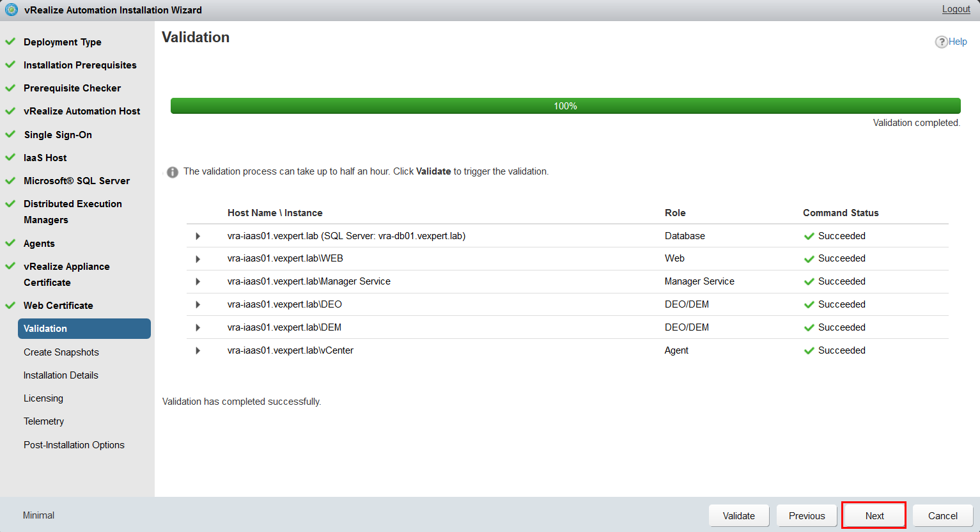The image size is (980, 532).
Task: Click Succeeded check icon in Manager Service row
Action: pyautogui.click(x=809, y=282)
